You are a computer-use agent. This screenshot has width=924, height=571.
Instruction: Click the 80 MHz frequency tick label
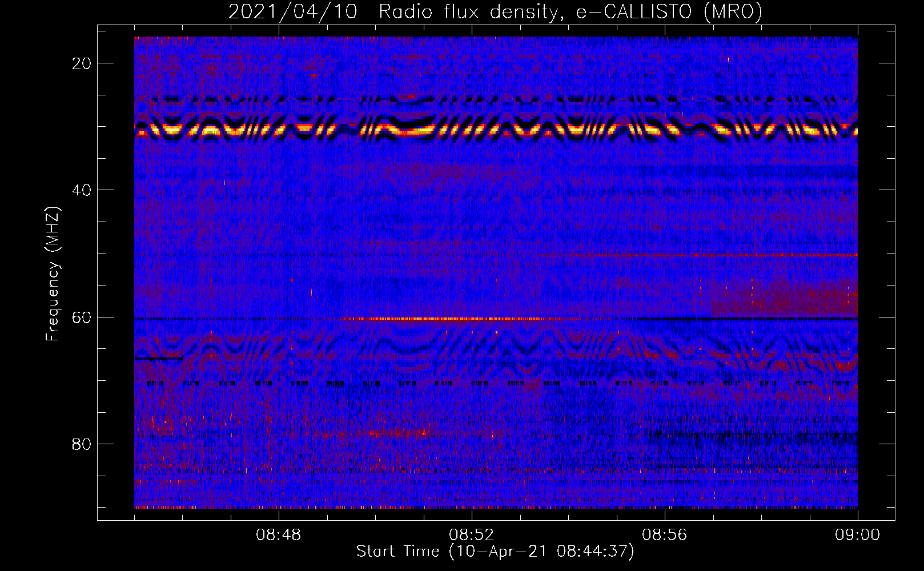pyautogui.click(x=82, y=444)
